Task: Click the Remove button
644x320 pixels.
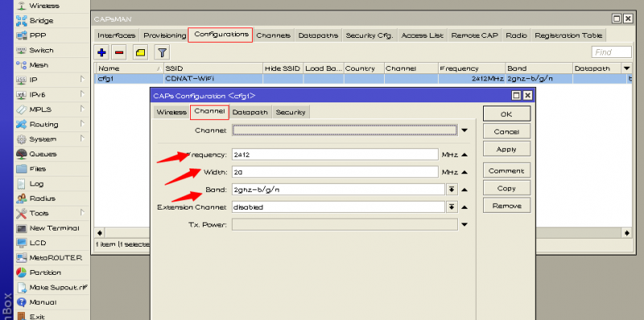Action: 506,206
